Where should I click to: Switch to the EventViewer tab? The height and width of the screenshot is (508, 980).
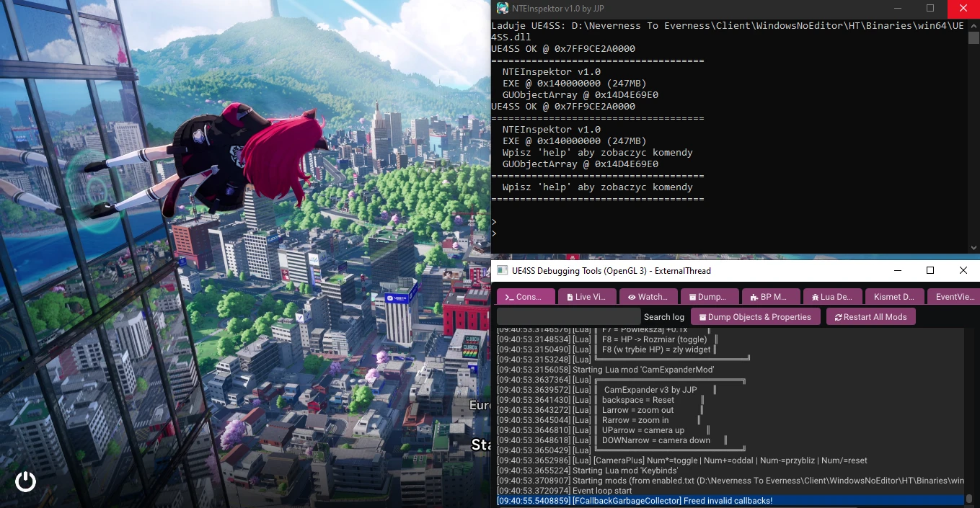(x=952, y=296)
